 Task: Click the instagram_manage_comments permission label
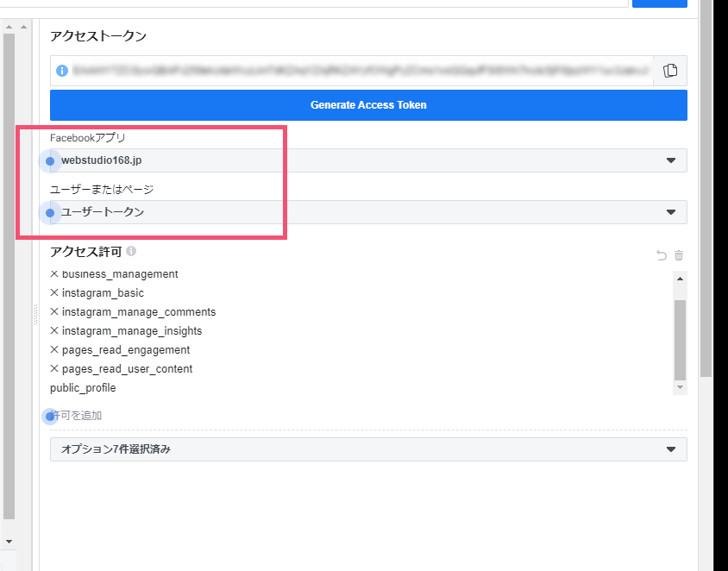click(139, 312)
